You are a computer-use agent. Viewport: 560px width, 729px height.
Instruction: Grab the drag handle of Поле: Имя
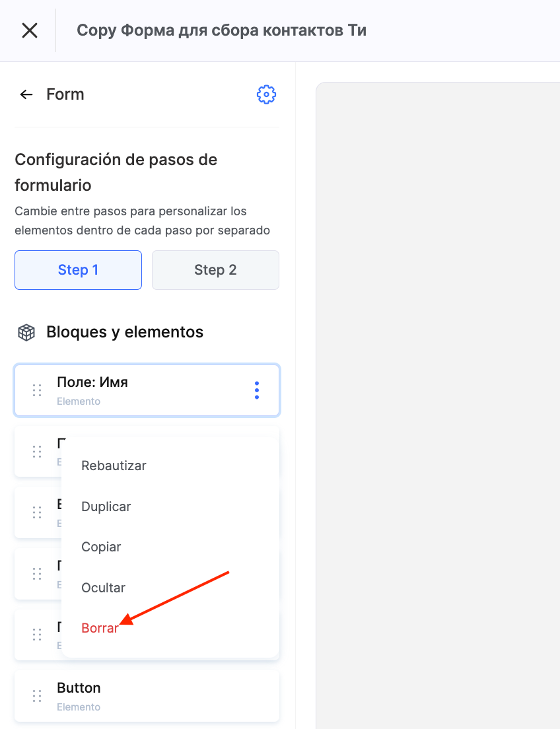tap(37, 390)
